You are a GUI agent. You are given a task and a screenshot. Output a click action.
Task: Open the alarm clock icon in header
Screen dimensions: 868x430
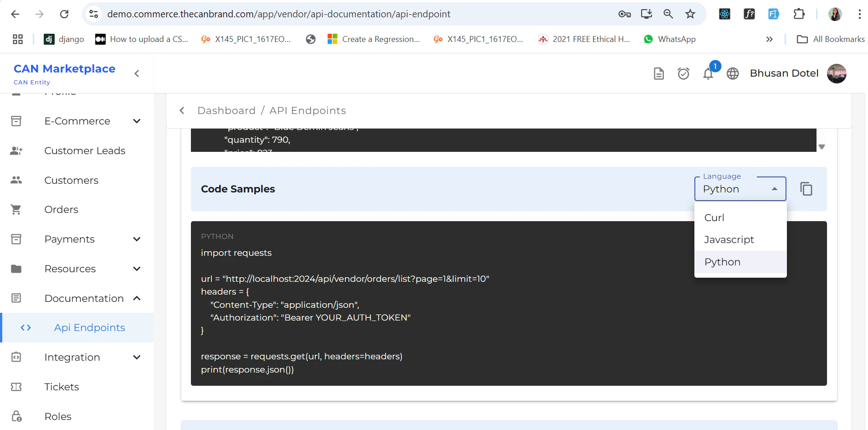click(x=683, y=73)
